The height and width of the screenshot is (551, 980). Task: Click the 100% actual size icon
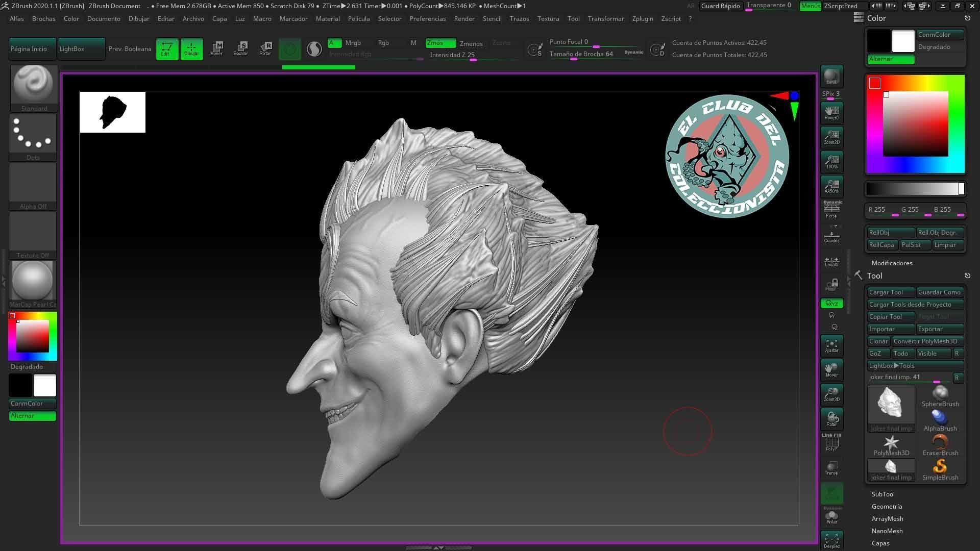point(831,162)
